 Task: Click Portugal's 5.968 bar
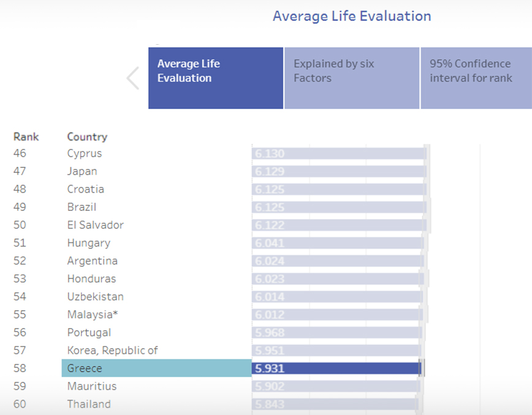tap(336, 333)
